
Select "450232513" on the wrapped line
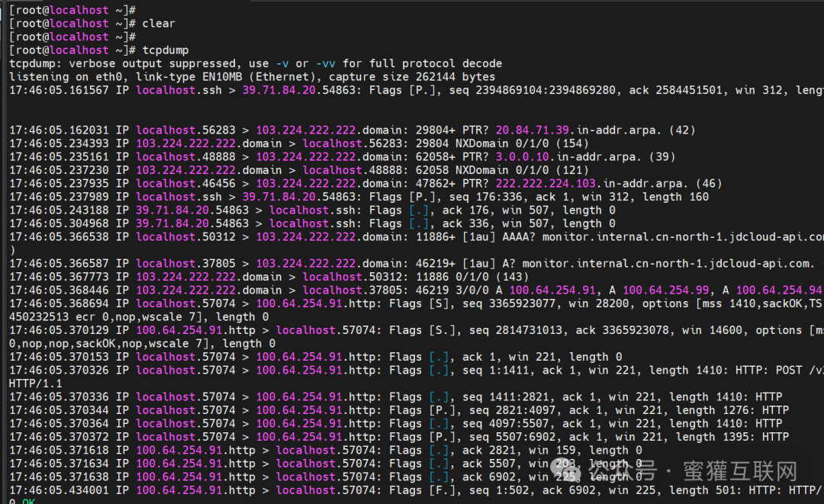pos(39,317)
